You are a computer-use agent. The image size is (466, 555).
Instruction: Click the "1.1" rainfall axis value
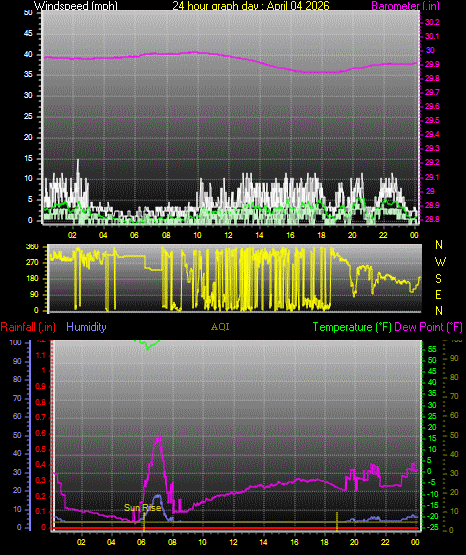pos(41,355)
